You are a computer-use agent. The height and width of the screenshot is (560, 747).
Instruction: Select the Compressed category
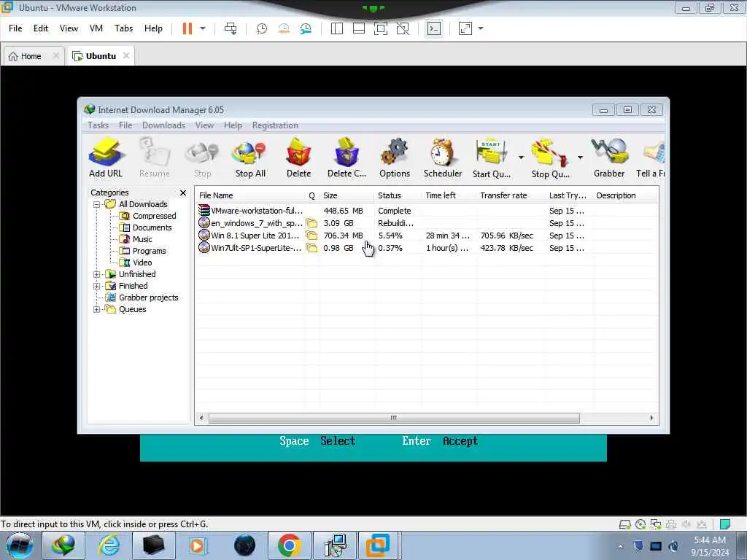[x=154, y=216]
